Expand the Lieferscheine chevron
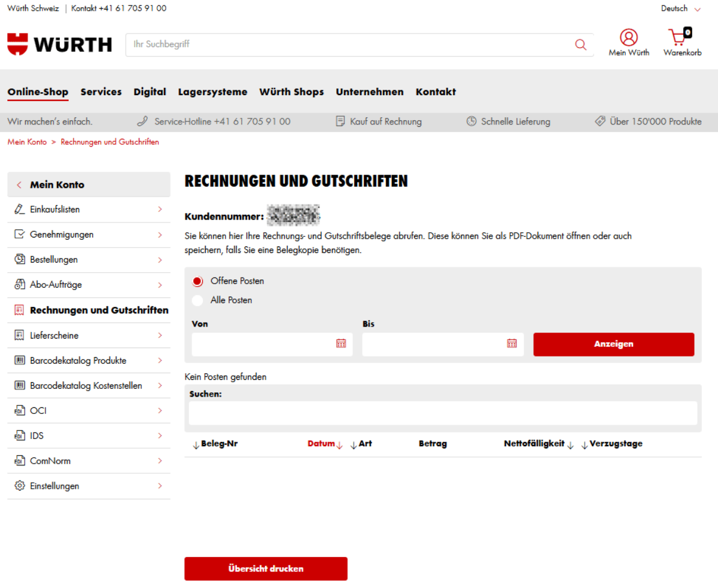The image size is (718, 588). click(x=160, y=336)
